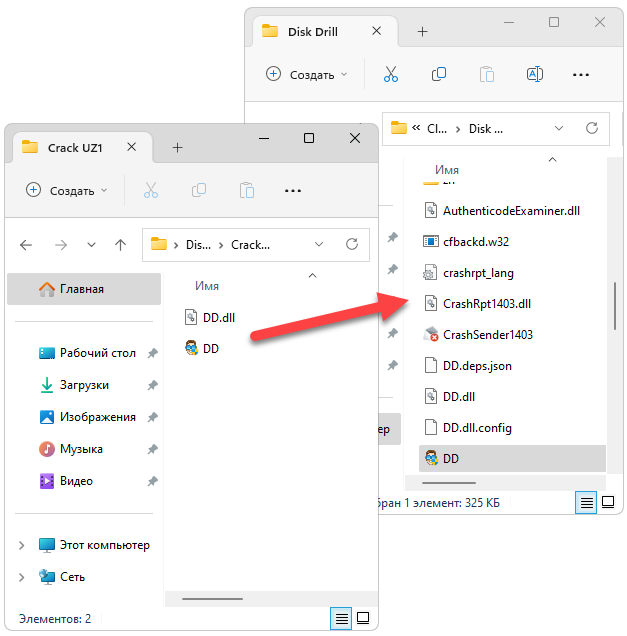Maximize the Crack UZ1 window
627x636 pixels.
(x=309, y=138)
